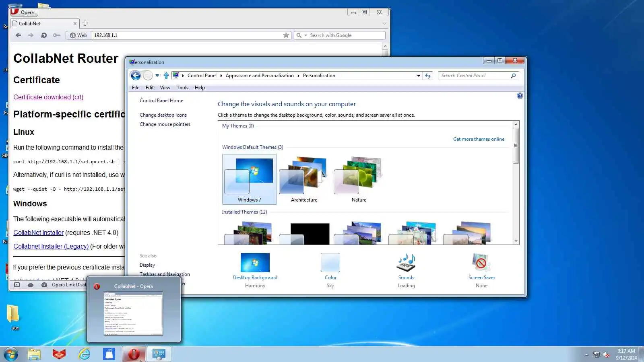Open the File menu
Screen dimensions: 644x362
coord(136,88)
